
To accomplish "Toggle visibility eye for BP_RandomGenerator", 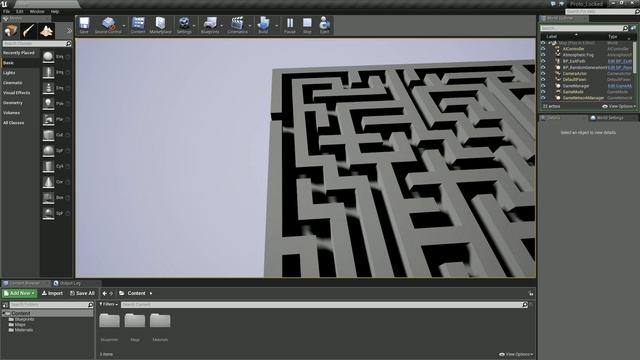I will pos(543,67).
